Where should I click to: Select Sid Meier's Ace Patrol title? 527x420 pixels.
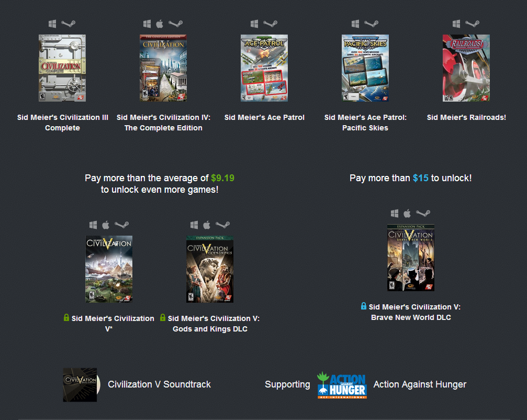coord(264,117)
